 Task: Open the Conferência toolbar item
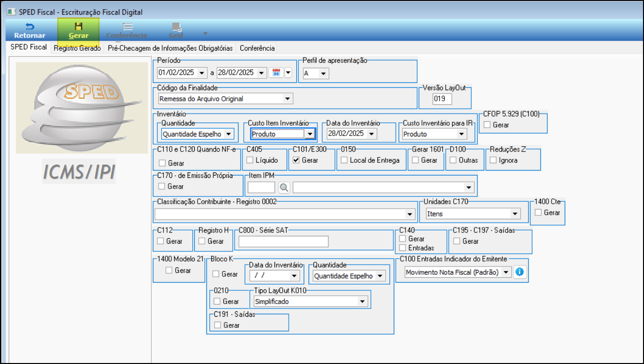coord(127,30)
